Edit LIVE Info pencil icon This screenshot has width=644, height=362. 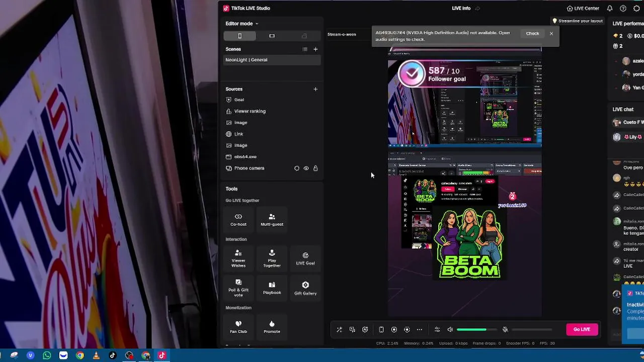click(x=477, y=8)
